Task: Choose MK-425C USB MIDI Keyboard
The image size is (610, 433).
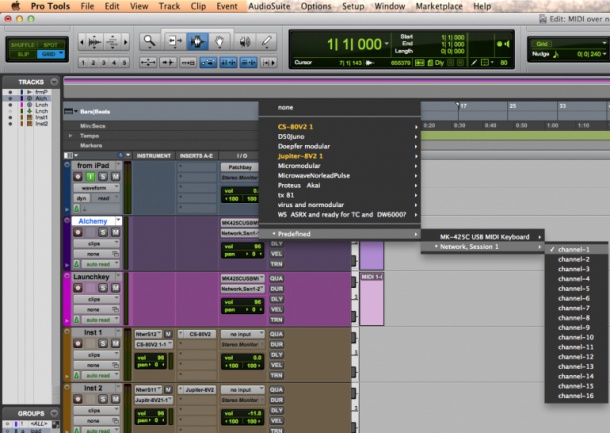Action: click(483, 237)
